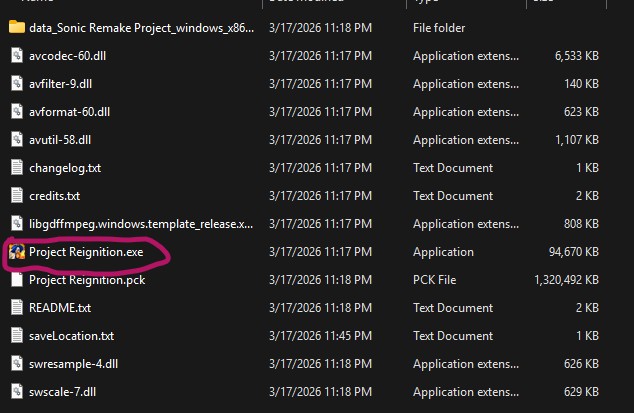Viewport: 634px width, 413px height.
Task: Select the saveLocation.txt document icon
Action: coord(16,336)
